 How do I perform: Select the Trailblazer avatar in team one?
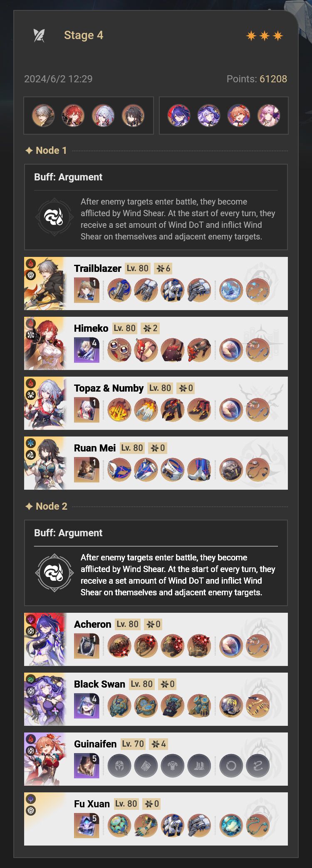pos(43,116)
